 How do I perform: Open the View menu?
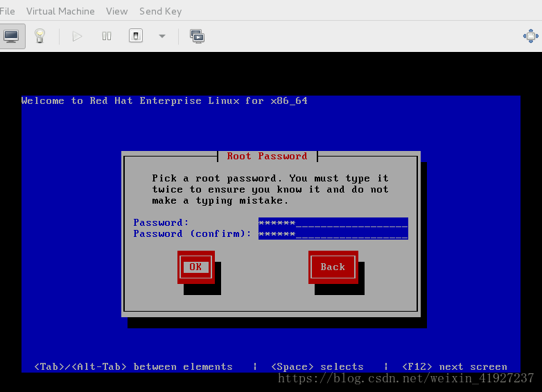coord(117,11)
